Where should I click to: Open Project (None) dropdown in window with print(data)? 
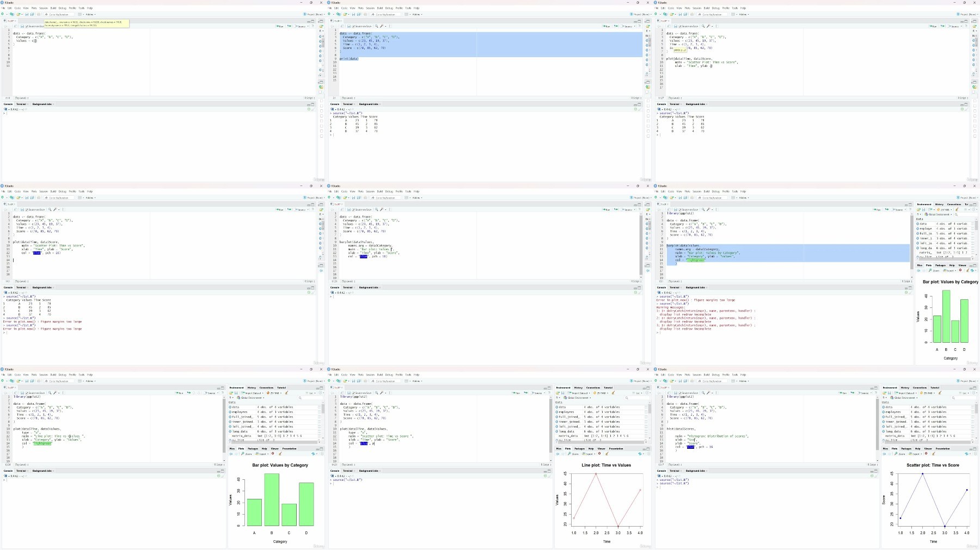pyautogui.click(x=641, y=14)
